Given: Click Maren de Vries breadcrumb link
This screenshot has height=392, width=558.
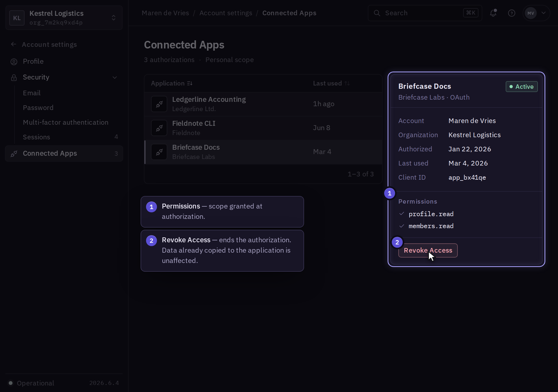Looking at the screenshot, I should [x=165, y=13].
